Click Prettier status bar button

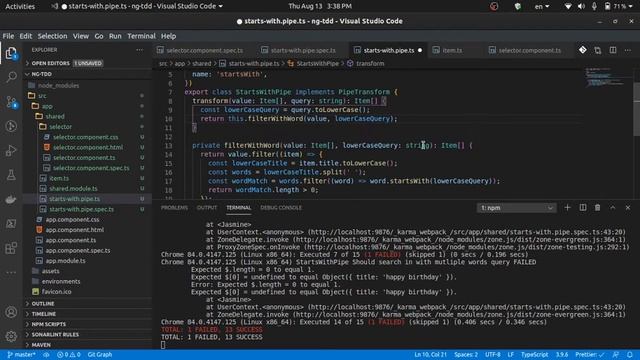(x=589, y=355)
